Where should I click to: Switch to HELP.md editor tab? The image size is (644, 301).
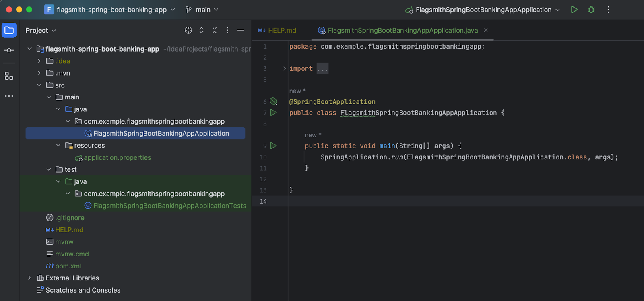click(277, 30)
